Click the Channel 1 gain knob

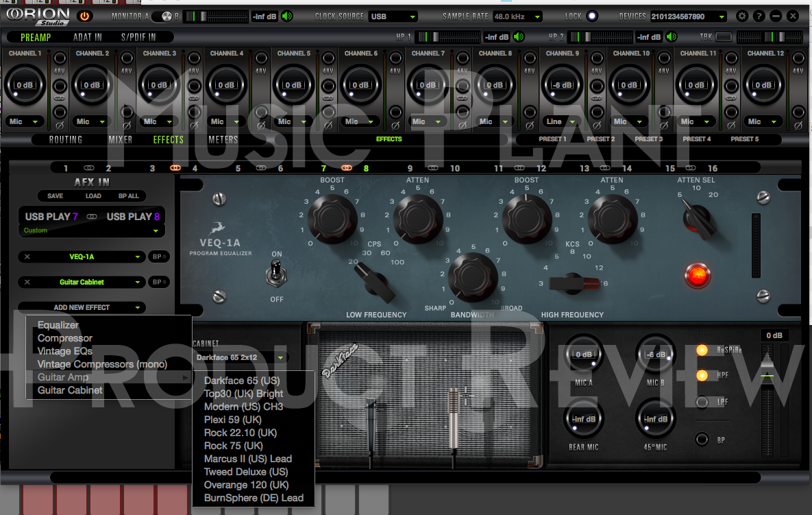pos(25,86)
